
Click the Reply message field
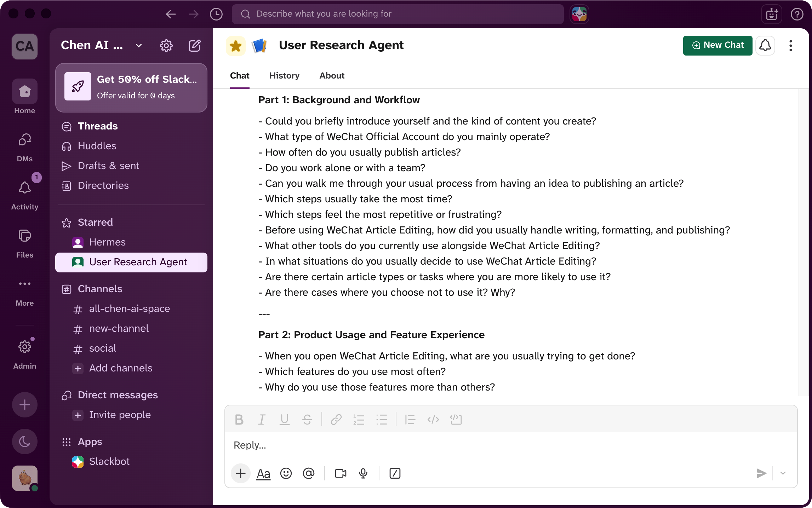click(511, 445)
